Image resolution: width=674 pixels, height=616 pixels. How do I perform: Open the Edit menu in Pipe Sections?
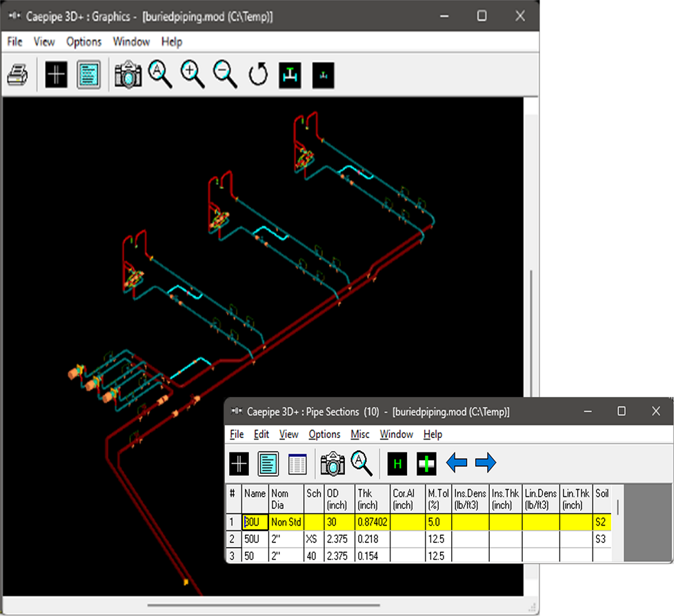click(261, 435)
